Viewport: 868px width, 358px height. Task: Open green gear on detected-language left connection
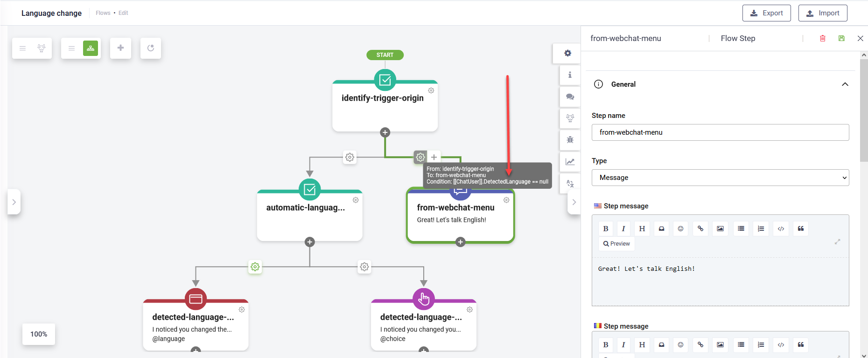[x=255, y=267]
